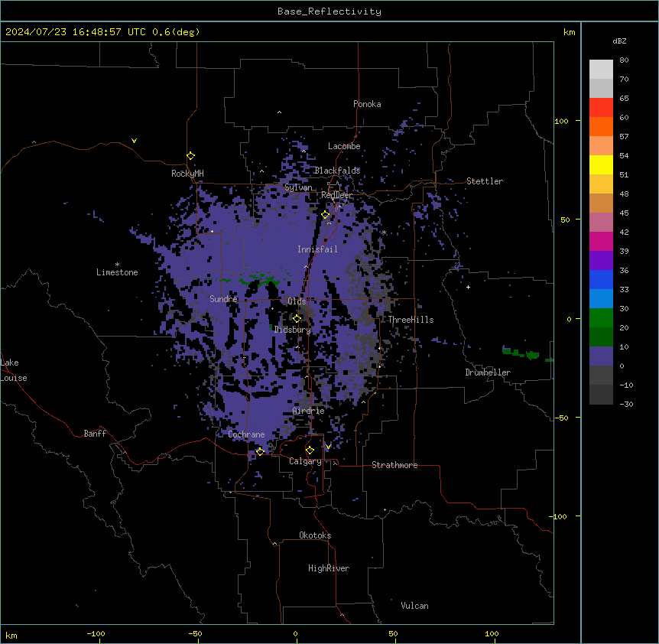Click the -30 value on the dBZ scale
This screenshot has height=644, width=659.
click(x=626, y=405)
